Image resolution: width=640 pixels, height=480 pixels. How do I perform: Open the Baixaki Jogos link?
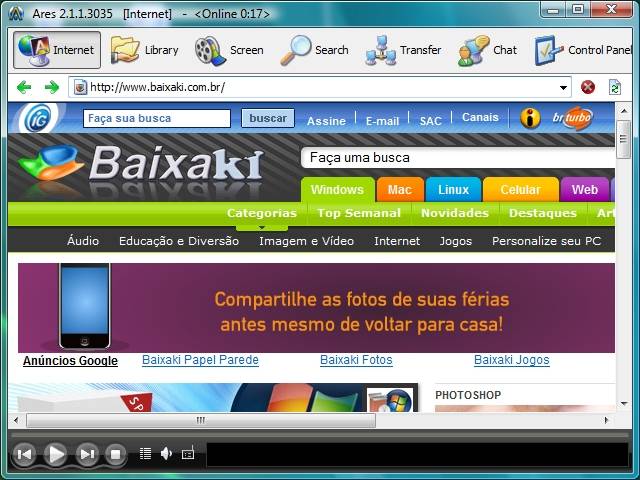(512, 360)
